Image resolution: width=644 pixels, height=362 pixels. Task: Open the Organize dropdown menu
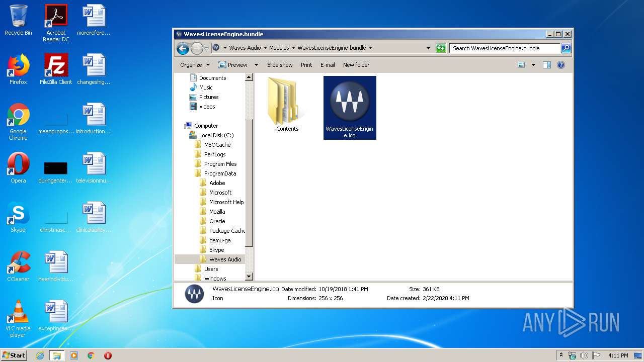point(195,65)
